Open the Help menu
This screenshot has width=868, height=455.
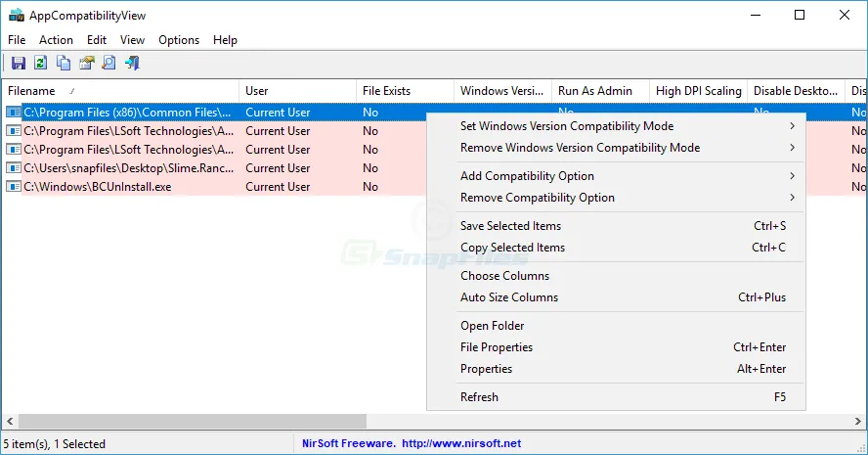click(225, 40)
